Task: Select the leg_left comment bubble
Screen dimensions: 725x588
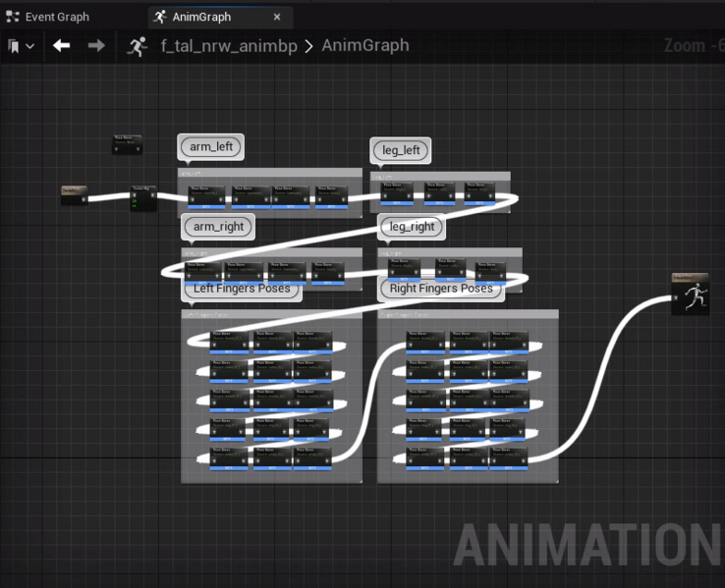Action: point(401,150)
